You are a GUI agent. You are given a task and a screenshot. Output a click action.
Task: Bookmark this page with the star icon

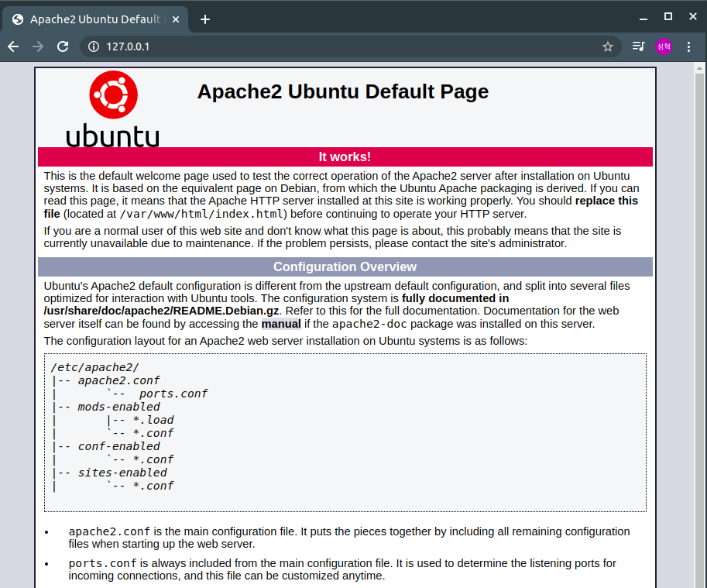607,46
